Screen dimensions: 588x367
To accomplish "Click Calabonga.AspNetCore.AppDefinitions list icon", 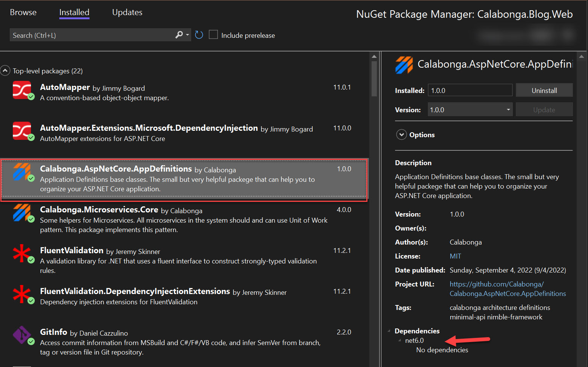I will (x=22, y=172).
